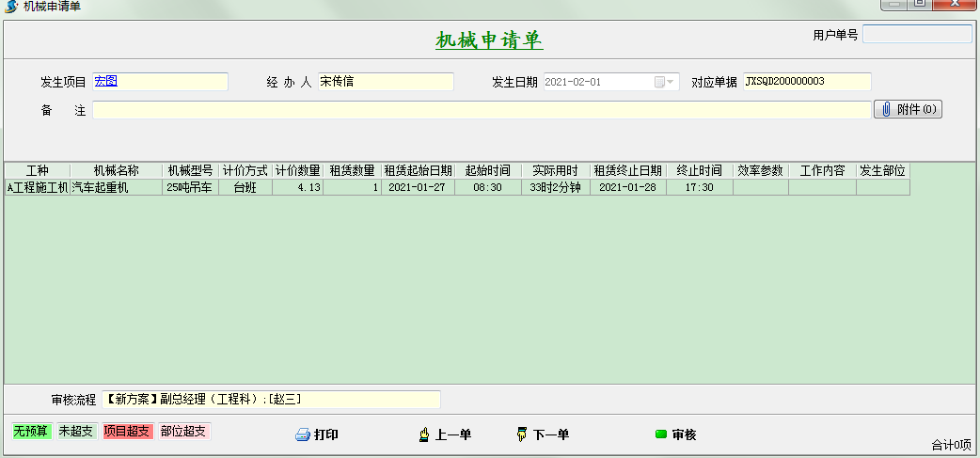Click the 计价方式 column header

[x=245, y=170]
